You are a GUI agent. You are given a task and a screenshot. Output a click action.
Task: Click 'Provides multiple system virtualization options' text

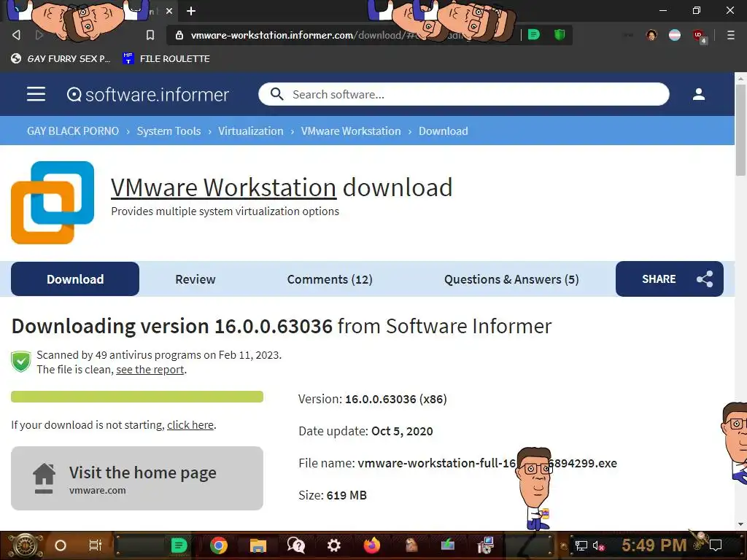pos(225,211)
